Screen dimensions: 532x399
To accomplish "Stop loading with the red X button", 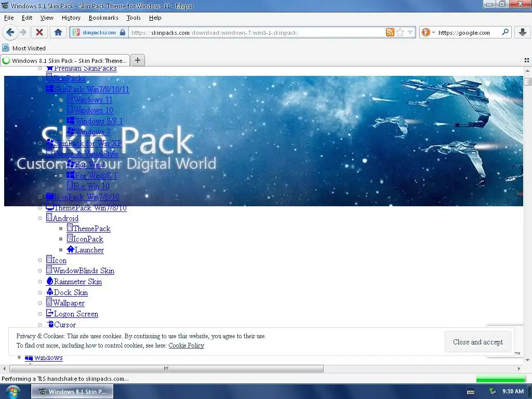I will click(39, 33).
